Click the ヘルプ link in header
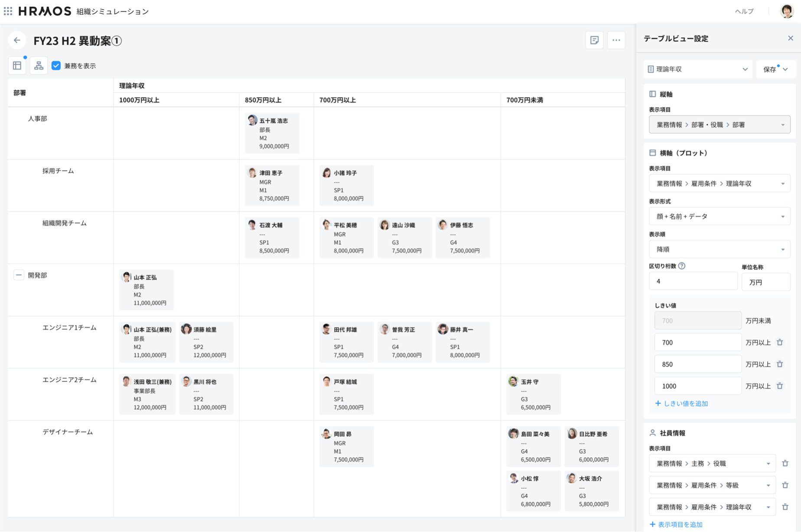This screenshot has height=532, width=801. click(744, 11)
